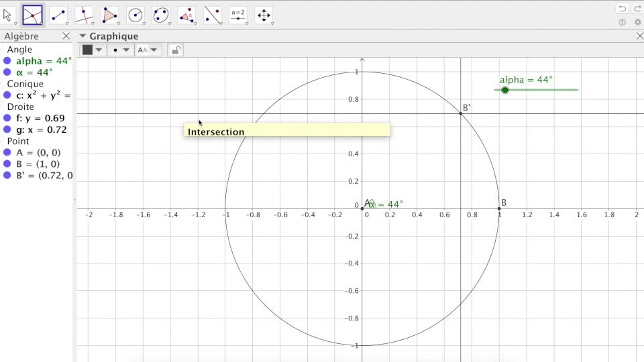The height and width of the screenshot is (362, 644).
Task: Toggle visibility dot for point B'
Action: 7,176
